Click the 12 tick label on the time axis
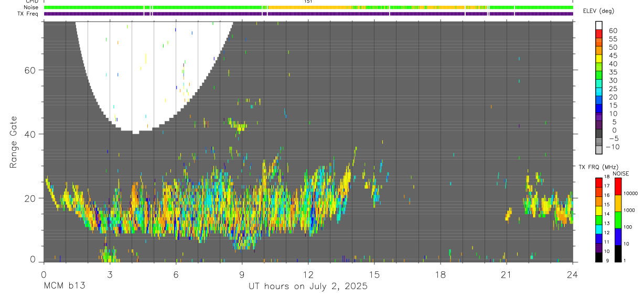The width and height of the screenshot is (644, 297). pyautogui.click(x=308, y=274)
